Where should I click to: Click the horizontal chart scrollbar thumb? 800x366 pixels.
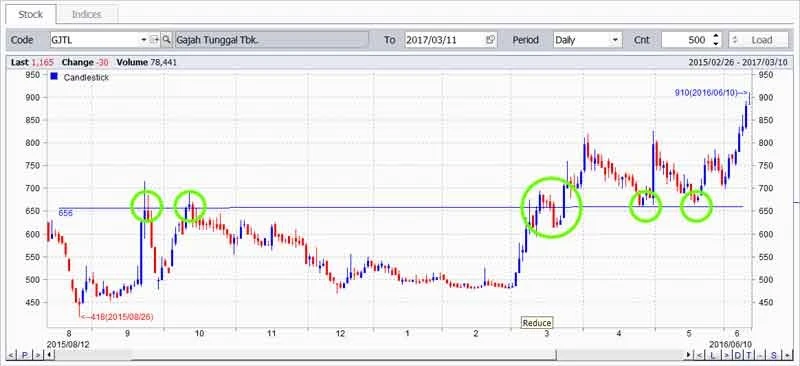pos(343,355)
